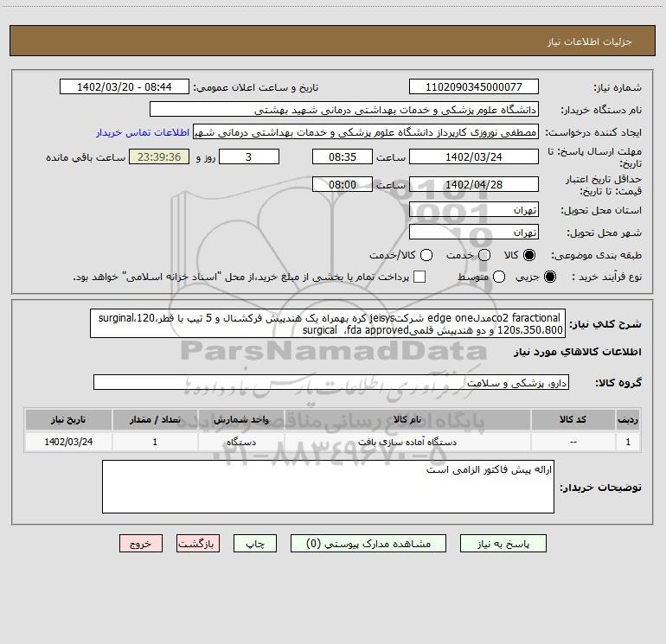
Task: Click table date cell 1402/03/24
Action: click(68, 442)
